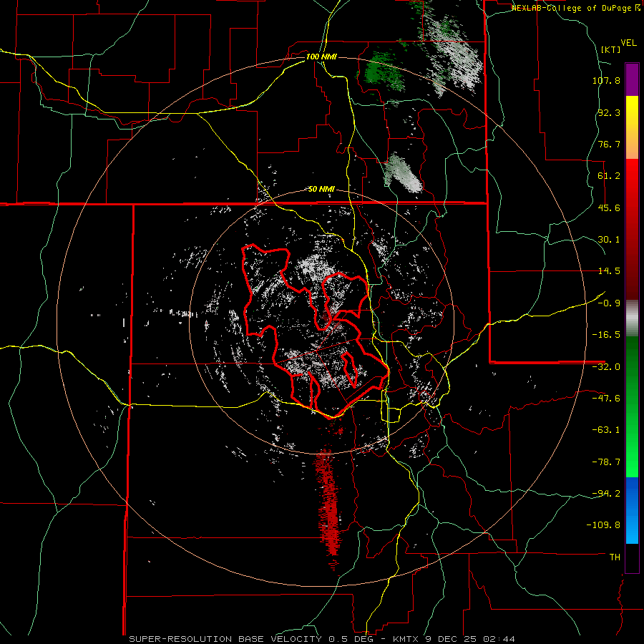
Task: Select the -16.5 scale value
Action: click(x=606, y=335)
